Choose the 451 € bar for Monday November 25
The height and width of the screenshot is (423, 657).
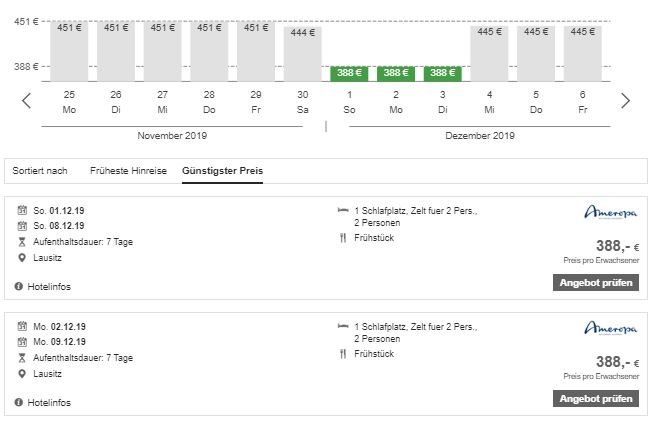click(x=69, y=50)
